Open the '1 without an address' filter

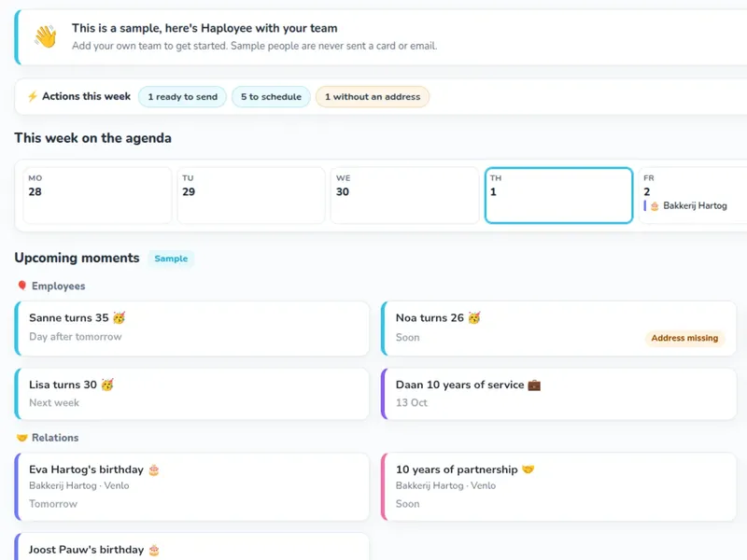[373, 97]
